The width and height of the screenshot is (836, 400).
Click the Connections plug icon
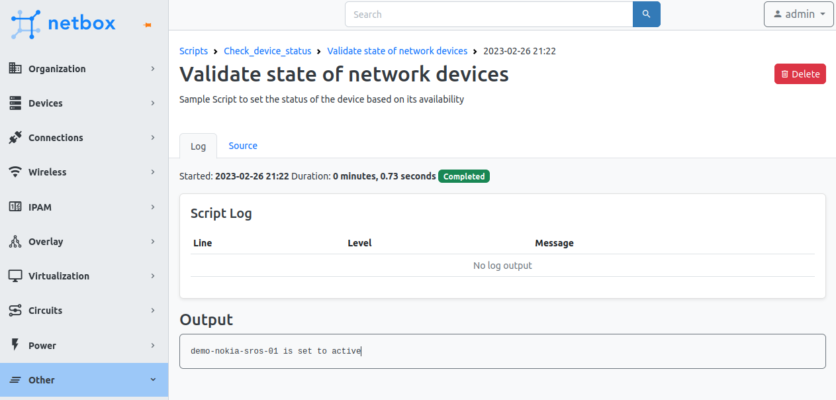click(15, 138)
